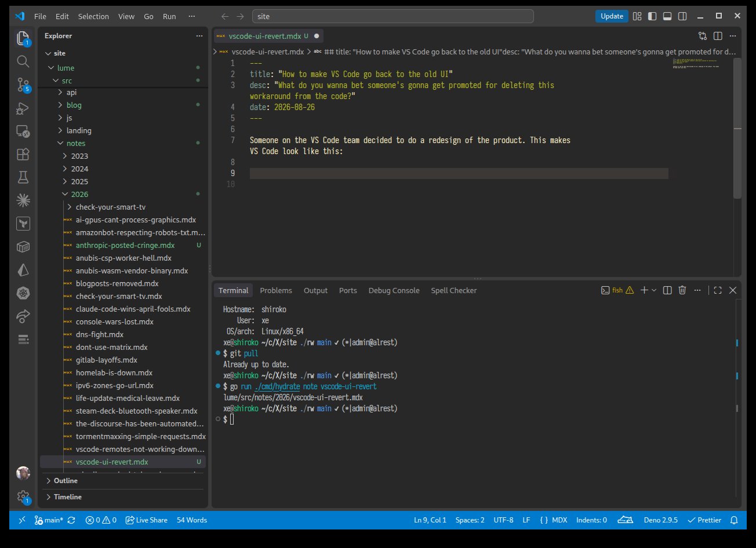Open the Extensions view icon
Viewport: 756px width, 548px height.
[x=23, y=154]
